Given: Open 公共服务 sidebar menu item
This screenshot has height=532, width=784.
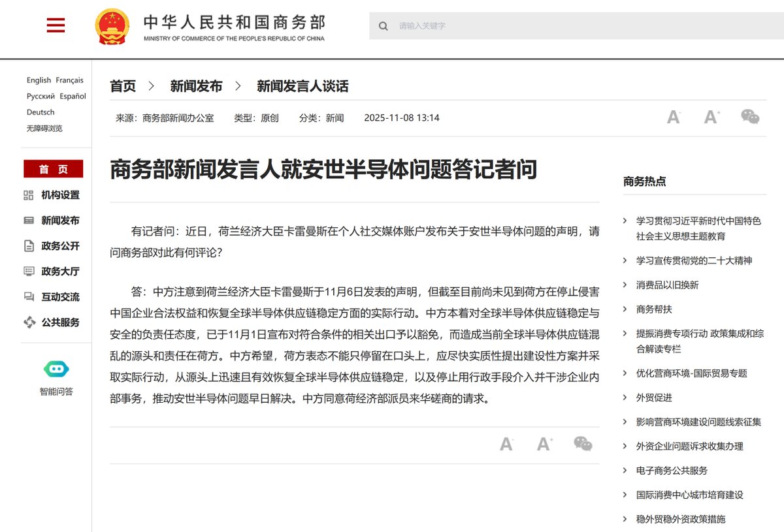Looking at the screenshot, I should (x=60, y=322).
